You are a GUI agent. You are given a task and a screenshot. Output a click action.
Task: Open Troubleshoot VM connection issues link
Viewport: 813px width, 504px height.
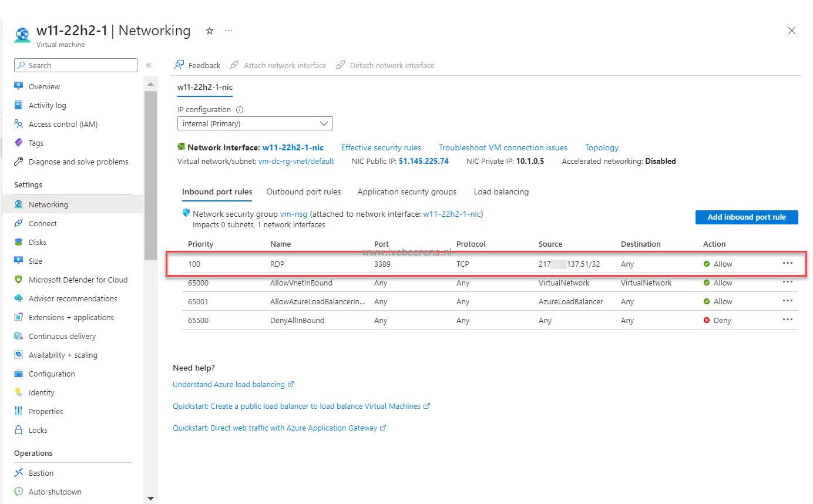[503, 147]
